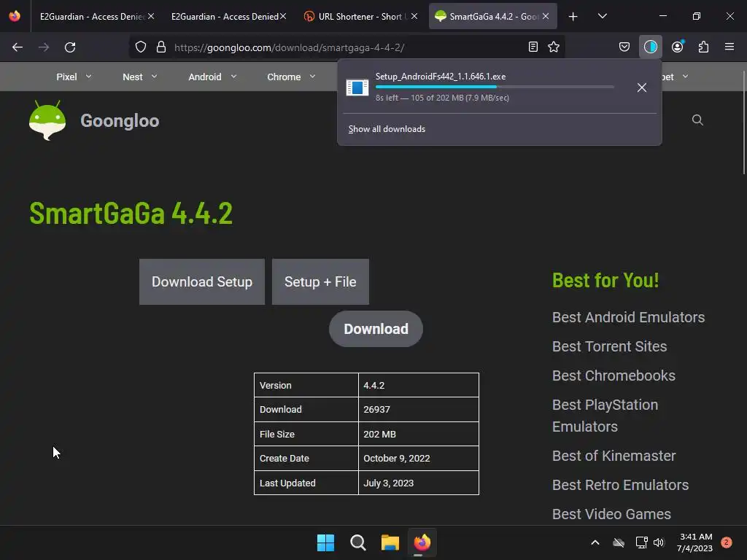
Task: Click the page vertical scrollbar
Action: tap(743, 122)
